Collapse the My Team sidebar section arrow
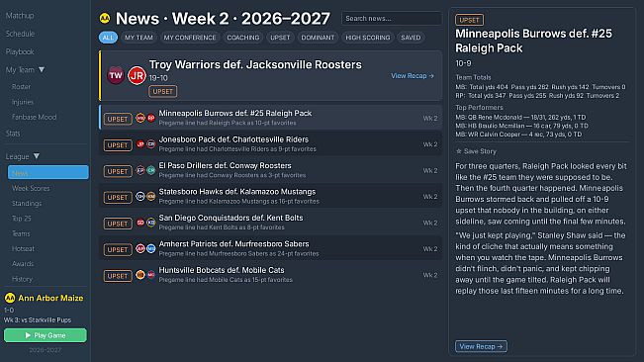The width and height of the screenshot is (644, 362). 42,70
